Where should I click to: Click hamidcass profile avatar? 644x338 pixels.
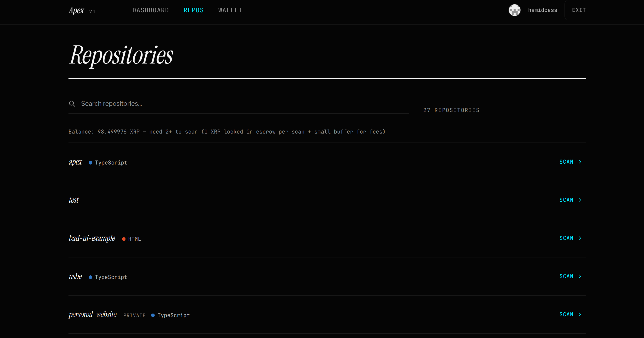coord(514,10)
